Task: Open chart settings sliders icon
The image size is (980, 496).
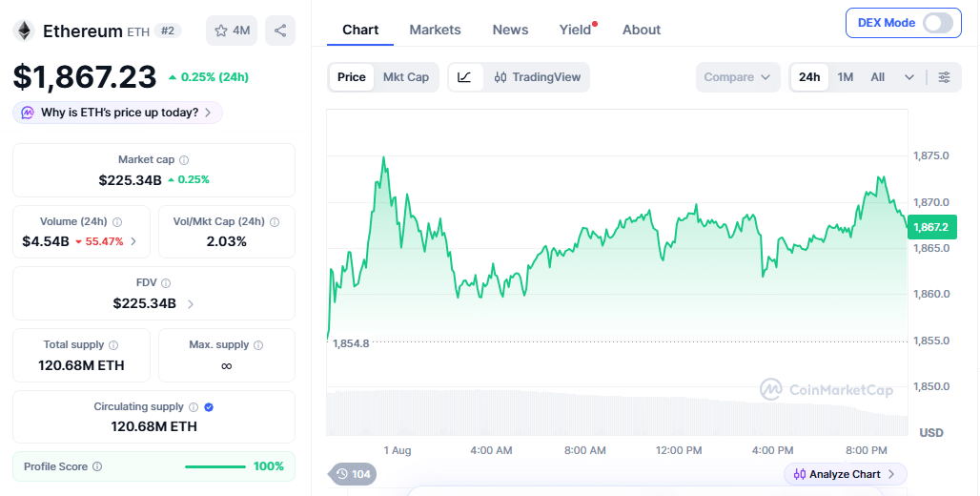Action: click(945, 77)
